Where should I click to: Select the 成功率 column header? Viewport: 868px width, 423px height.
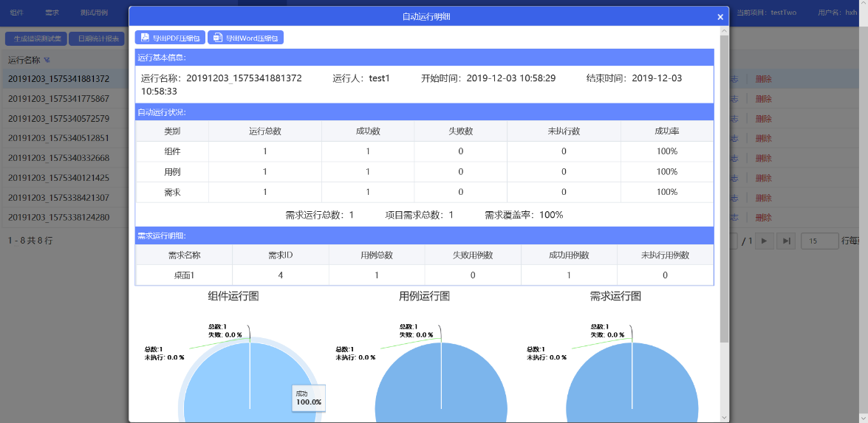point(666,131)
